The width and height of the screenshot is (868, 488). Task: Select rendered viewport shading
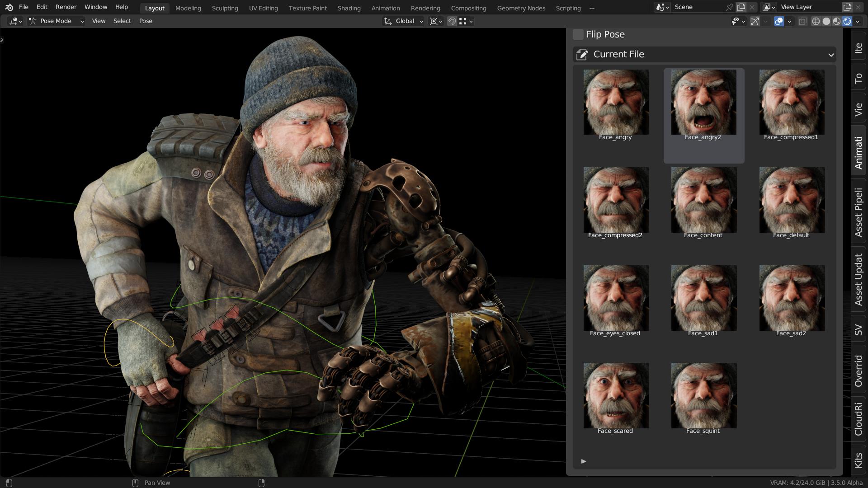tap(847, 21)
